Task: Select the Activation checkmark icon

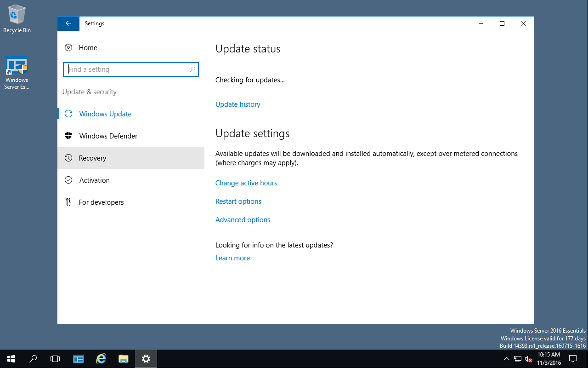Action: tap(68, 180)
